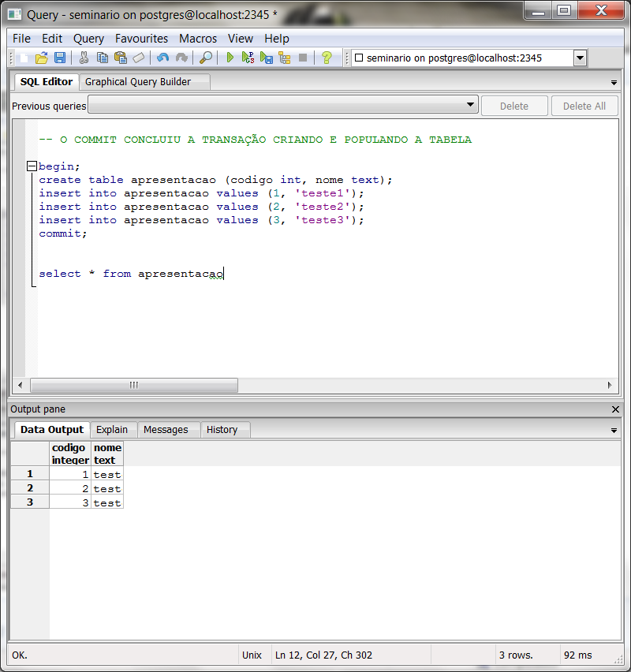
Task: Execute query and save results to file
Action: point(267,58)
